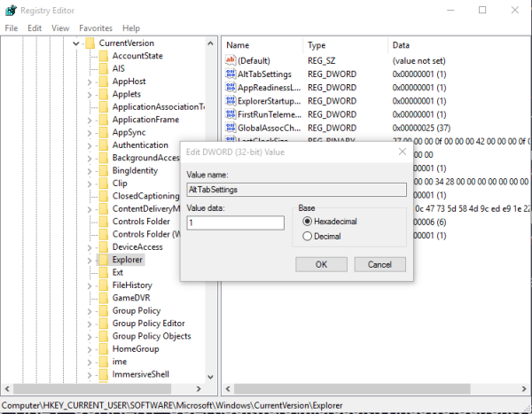Click the CurrentVersion folder icon

click(90, 43)
